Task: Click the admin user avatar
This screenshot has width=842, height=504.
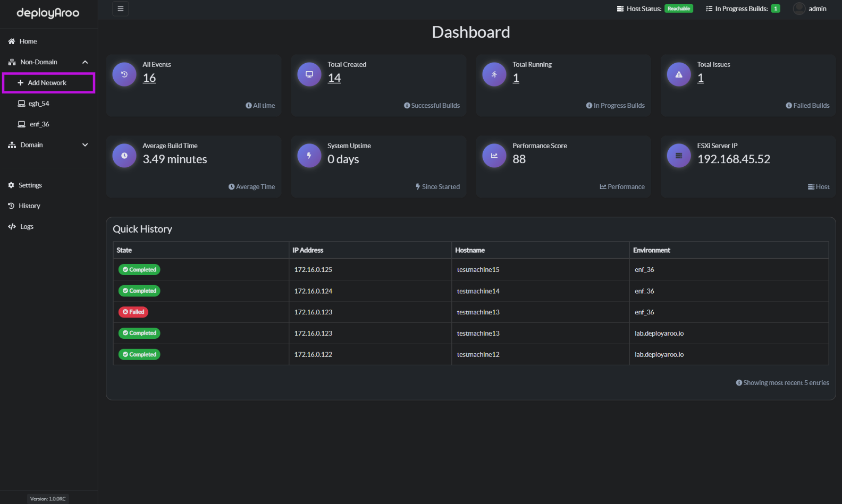Action: tap(799, 8)
